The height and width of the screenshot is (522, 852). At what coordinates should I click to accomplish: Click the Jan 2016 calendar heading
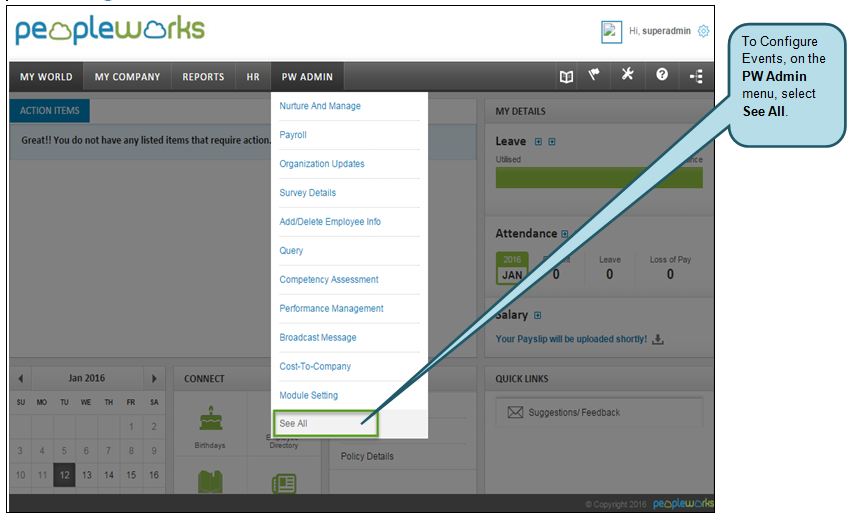[x=86, y=378]
